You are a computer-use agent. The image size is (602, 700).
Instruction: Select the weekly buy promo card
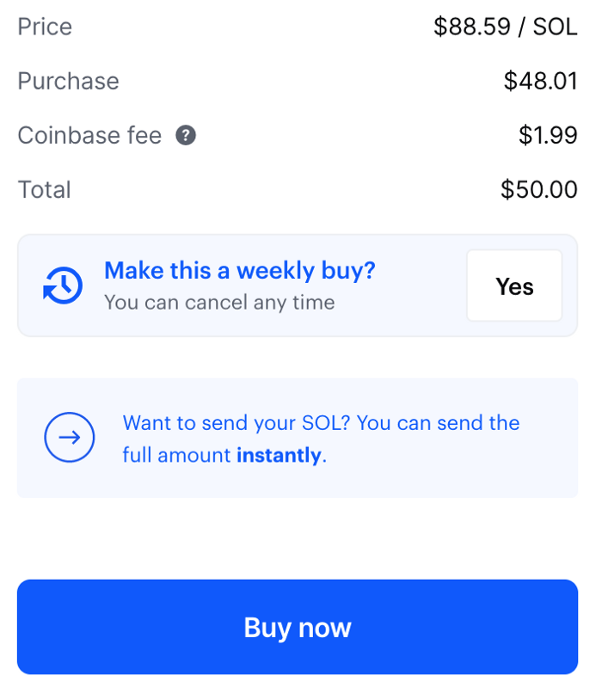[x=298, y=286]
